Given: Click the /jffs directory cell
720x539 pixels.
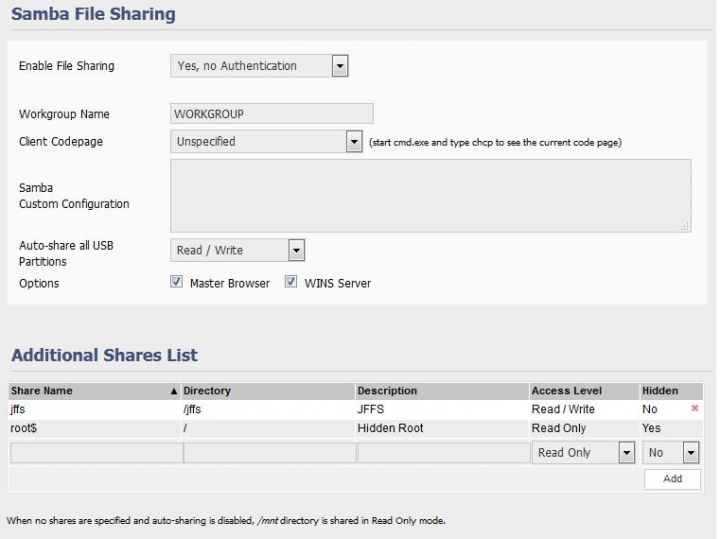Looking at the screenshot, I should (268, 409).
